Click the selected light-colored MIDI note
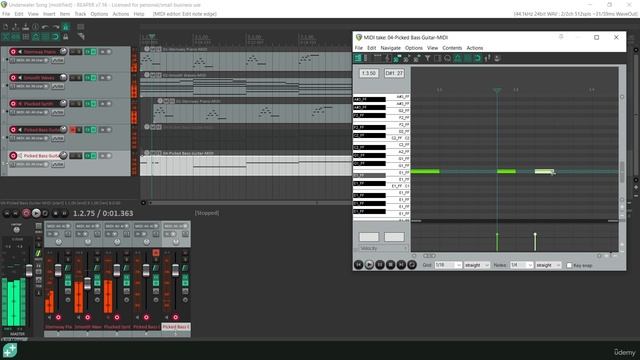The image size is (640, 360). 544,171
